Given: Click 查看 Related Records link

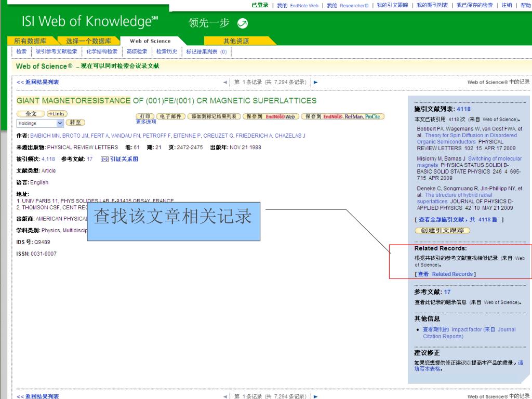Looking at the screenshot, I should point(445,274).
